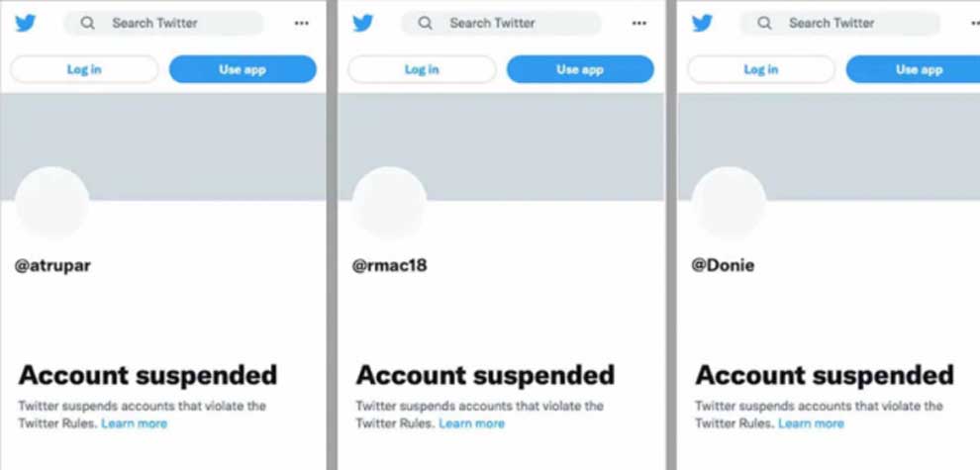Click search magnifier icon on @Donie page

click(764, 23)
